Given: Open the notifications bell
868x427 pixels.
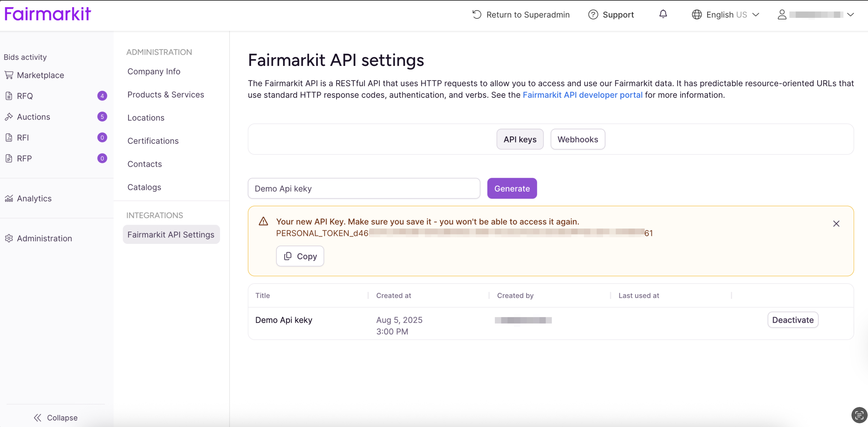Looking at the screenshot, I should pos(663,14).
